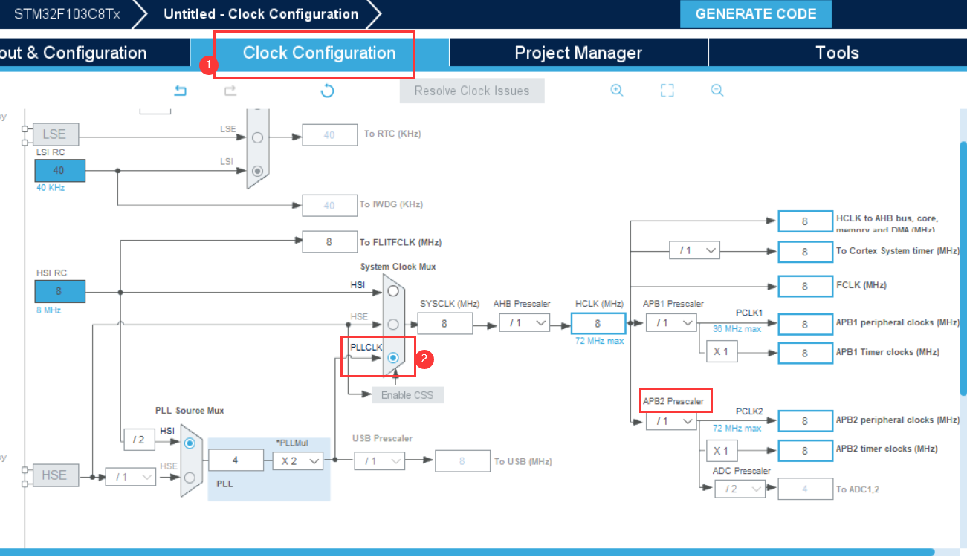Select HSI in the System Clock Mux
Screen dimensions: 967x560
(393, 290)
